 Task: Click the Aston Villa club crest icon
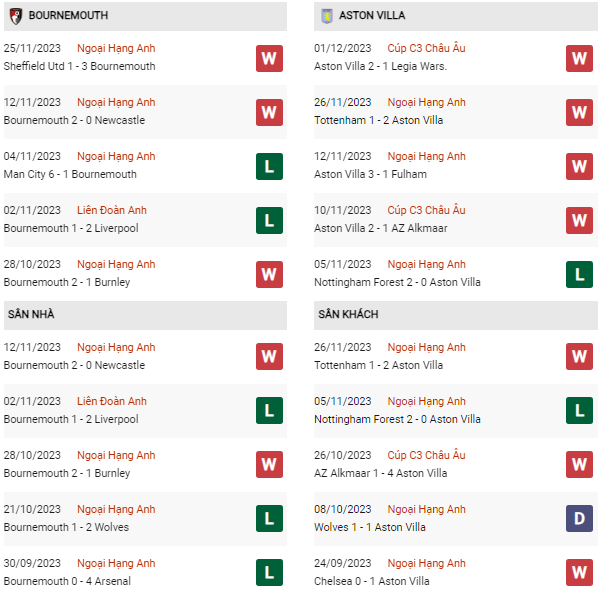[x=327, y=16]
